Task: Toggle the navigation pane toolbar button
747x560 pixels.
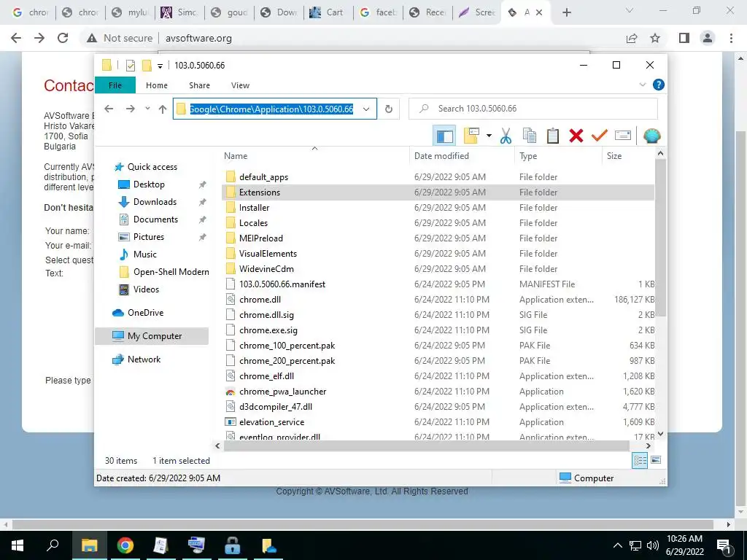Action: click(444, 136)
